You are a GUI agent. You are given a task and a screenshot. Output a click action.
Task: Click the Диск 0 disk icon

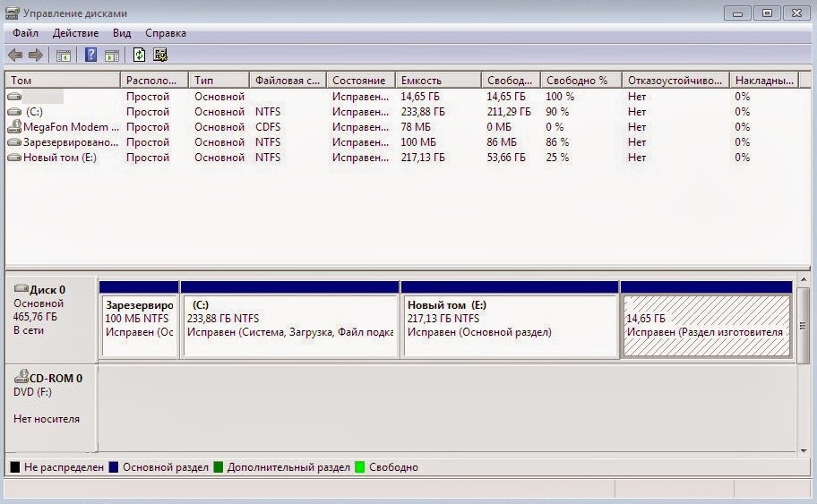pyautogui.click(x=21, y=289)
